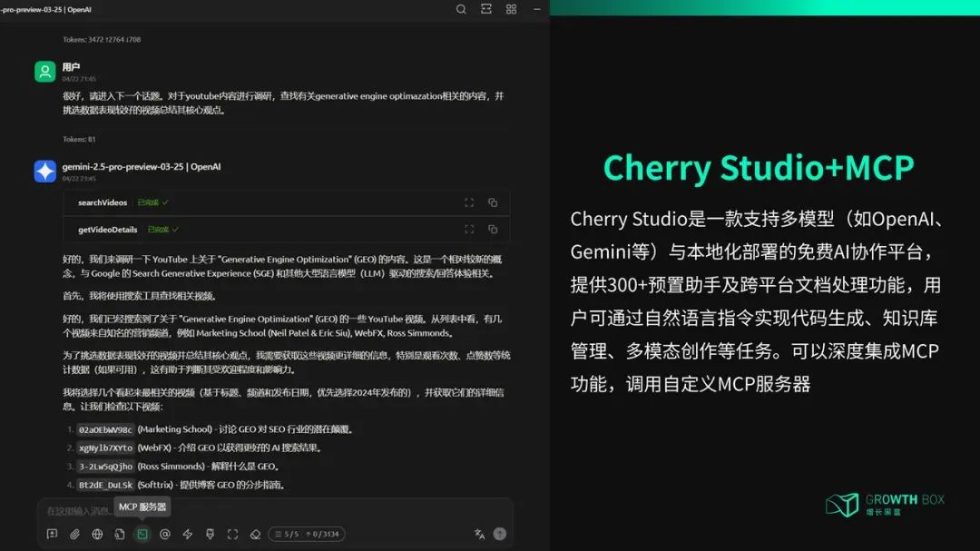Click video ID 02aOEbWV98c code tag
The image size is (980, 551).
(105, 429)
